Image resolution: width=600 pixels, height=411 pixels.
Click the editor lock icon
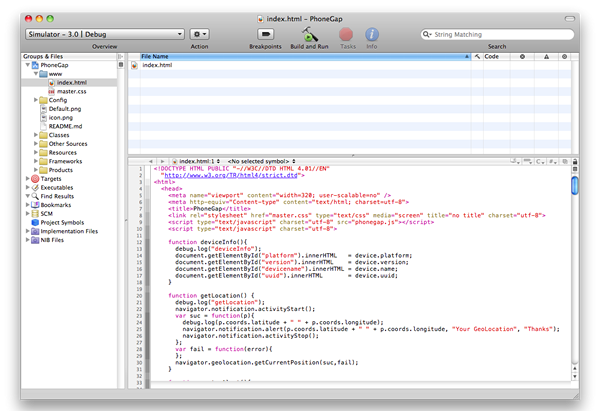[x=575, y=161]
